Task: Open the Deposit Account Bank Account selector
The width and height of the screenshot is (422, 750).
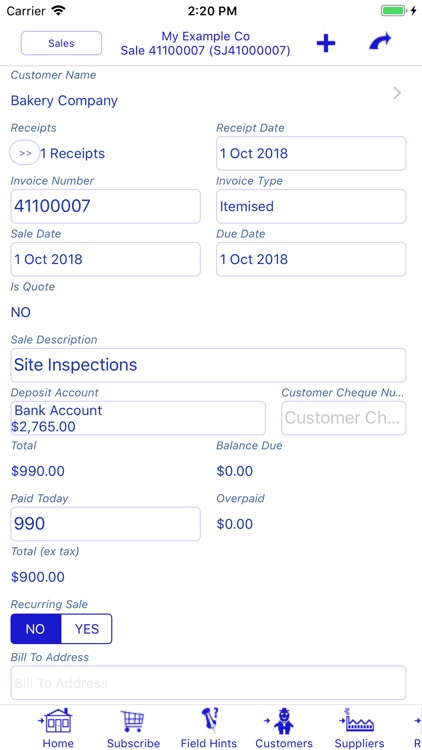Action: [138, 418]
